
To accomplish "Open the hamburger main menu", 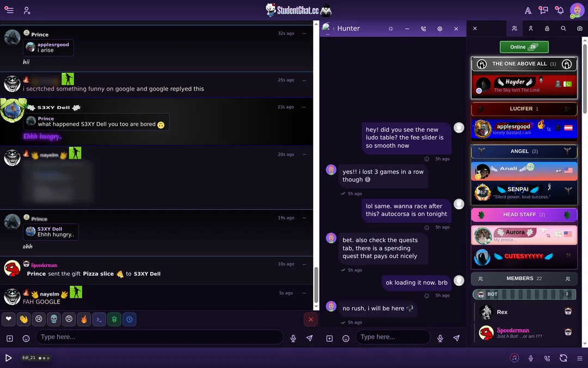I will [9, 10].
